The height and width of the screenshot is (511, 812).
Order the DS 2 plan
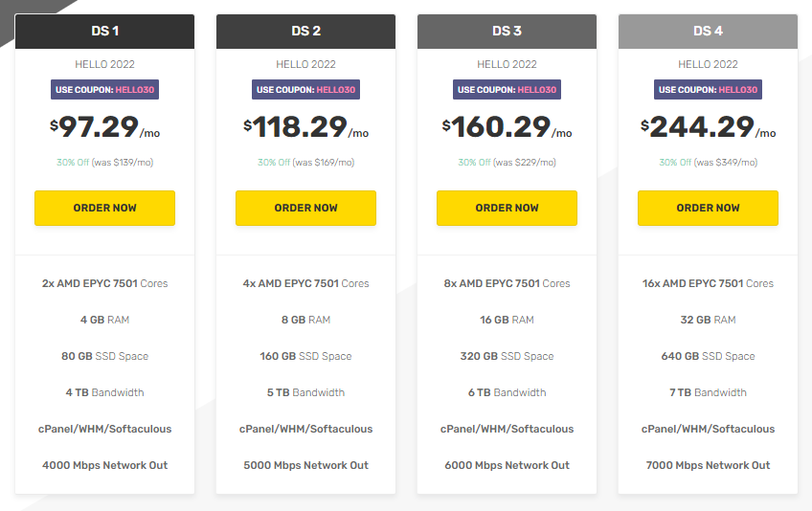point(305,208)
